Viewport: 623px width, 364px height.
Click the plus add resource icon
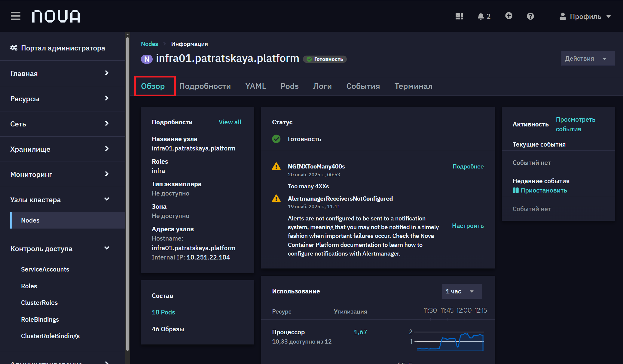tap(508, 16)
